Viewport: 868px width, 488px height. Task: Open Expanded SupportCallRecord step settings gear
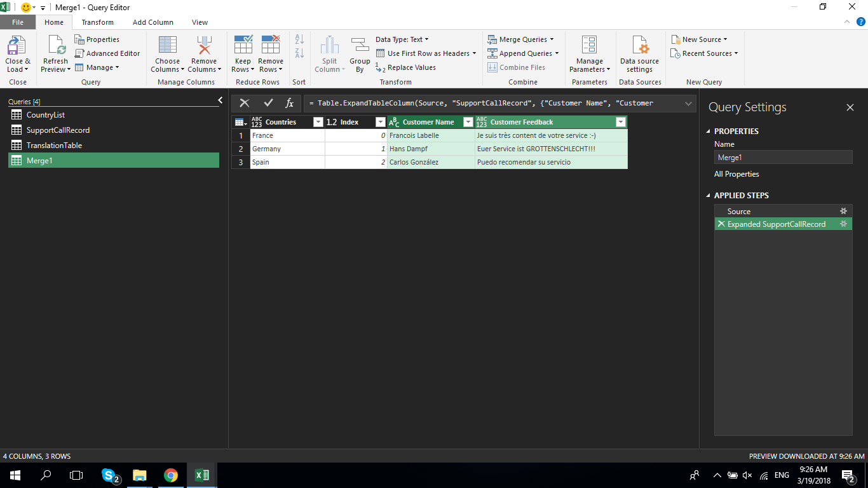[843, 224]
